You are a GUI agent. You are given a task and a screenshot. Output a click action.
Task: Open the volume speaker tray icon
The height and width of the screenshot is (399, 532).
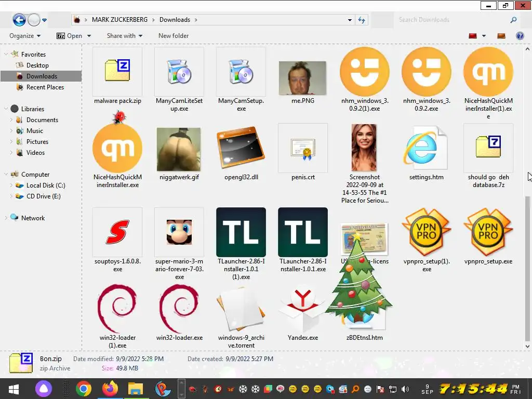pos(405,389)
